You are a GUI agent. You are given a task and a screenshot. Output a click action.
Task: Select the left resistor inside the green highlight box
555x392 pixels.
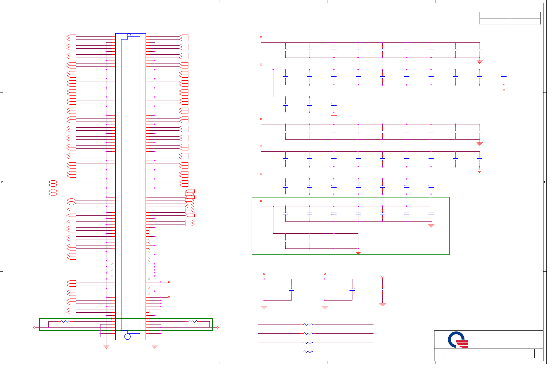[x=66, y=321]
